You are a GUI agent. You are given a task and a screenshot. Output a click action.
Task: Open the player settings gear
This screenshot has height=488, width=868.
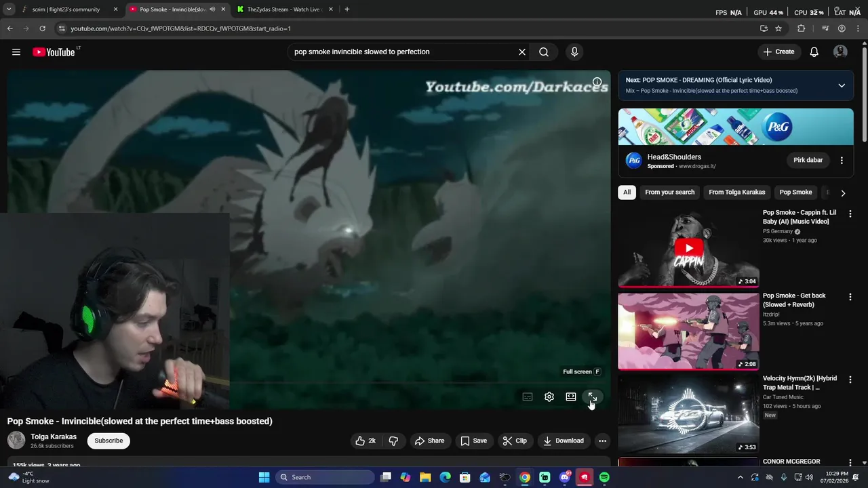(549, 397)
